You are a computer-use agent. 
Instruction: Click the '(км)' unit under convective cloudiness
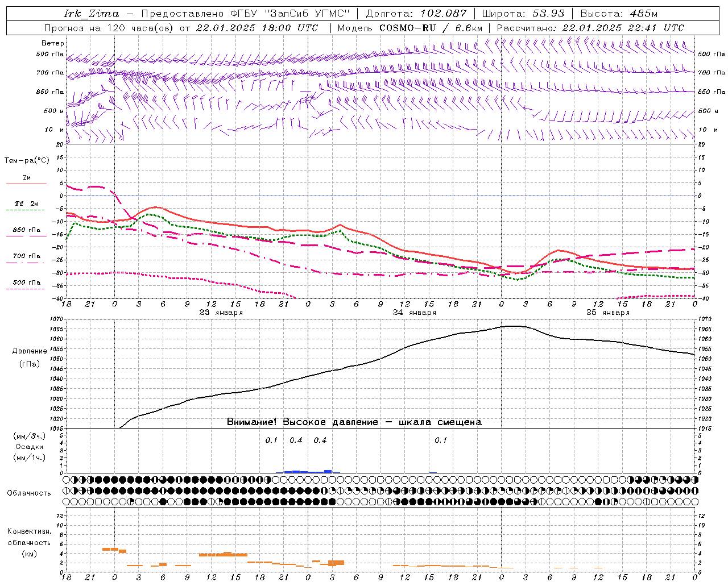[29, 554]
